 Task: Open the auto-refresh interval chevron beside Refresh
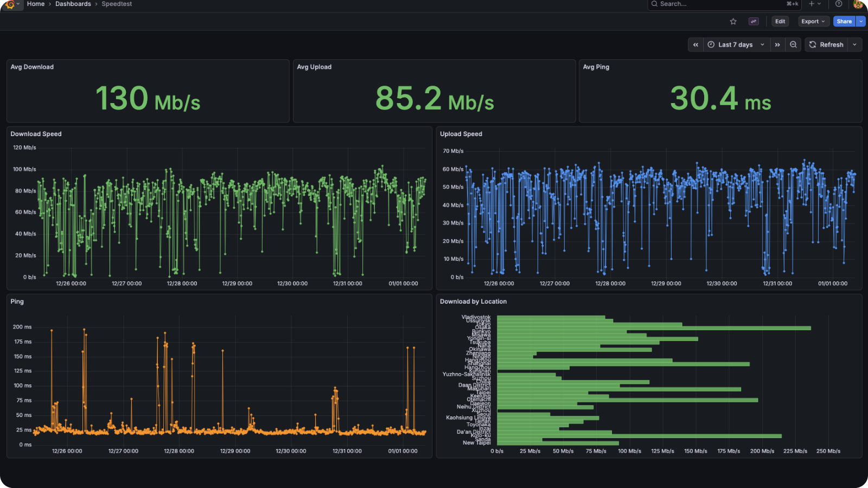(x=856, y=44)
